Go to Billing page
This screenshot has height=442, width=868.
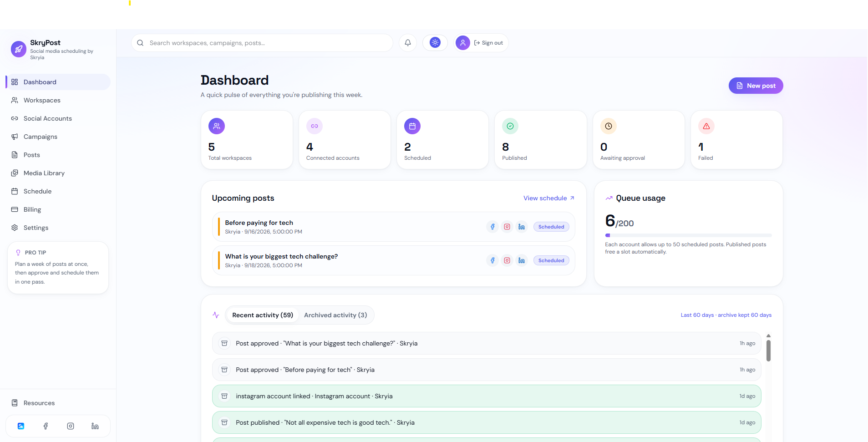point(58,209)
